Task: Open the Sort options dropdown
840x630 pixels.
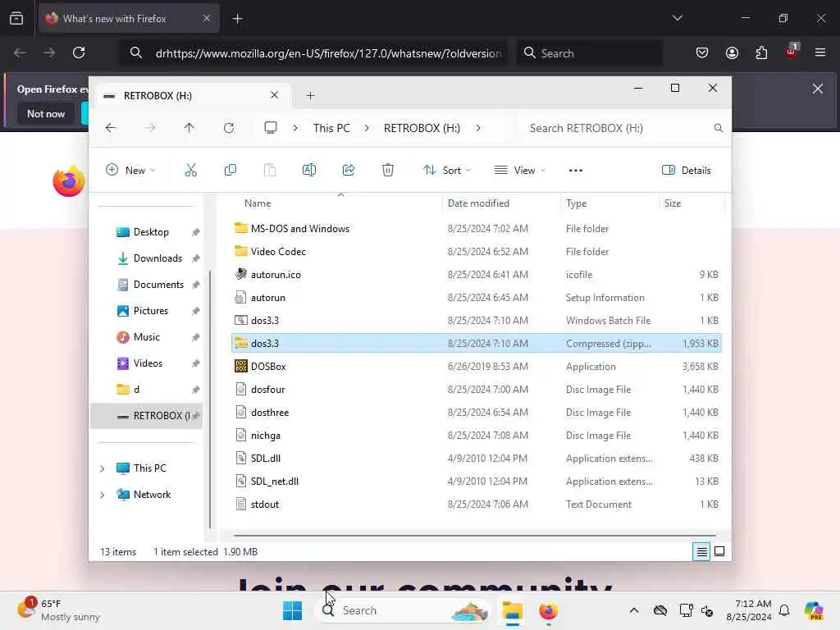Action: pos(447,171)
